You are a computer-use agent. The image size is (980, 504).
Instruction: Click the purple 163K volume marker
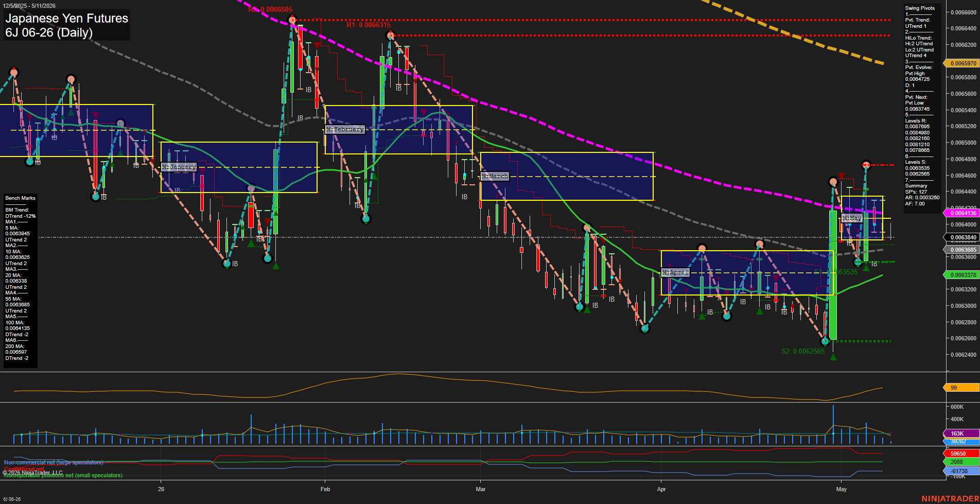click(x=961, y=433)
